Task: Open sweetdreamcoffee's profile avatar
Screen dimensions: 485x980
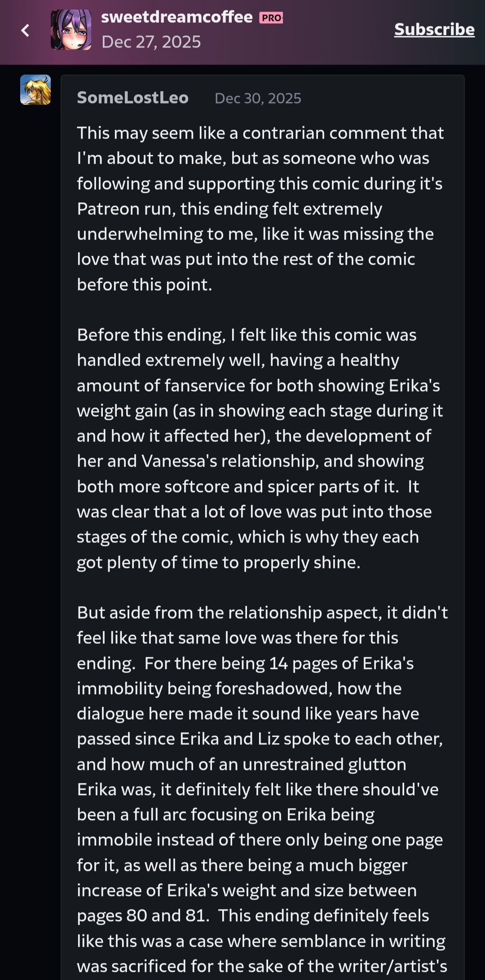Action: [x=71, y=30]
